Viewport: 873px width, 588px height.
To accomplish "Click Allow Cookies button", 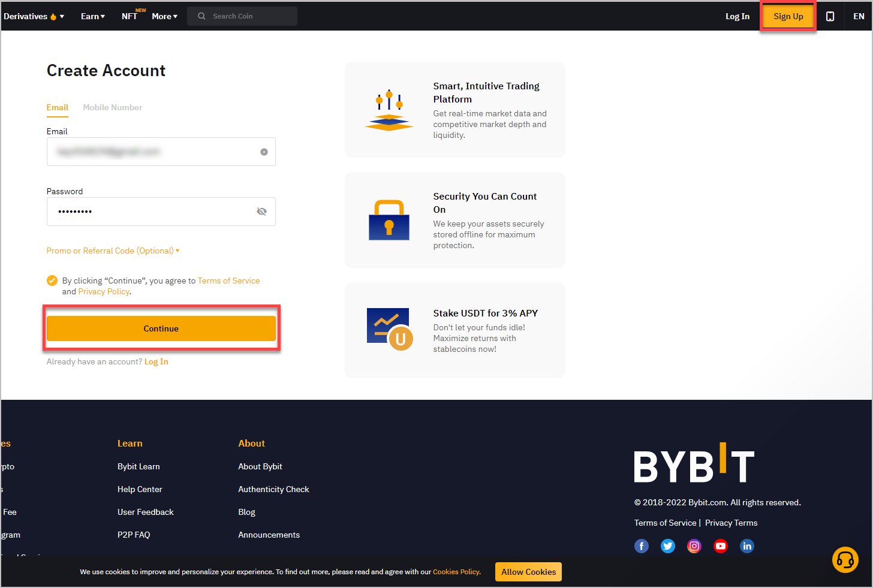I will pyautogui.click(x=528, y=572).
